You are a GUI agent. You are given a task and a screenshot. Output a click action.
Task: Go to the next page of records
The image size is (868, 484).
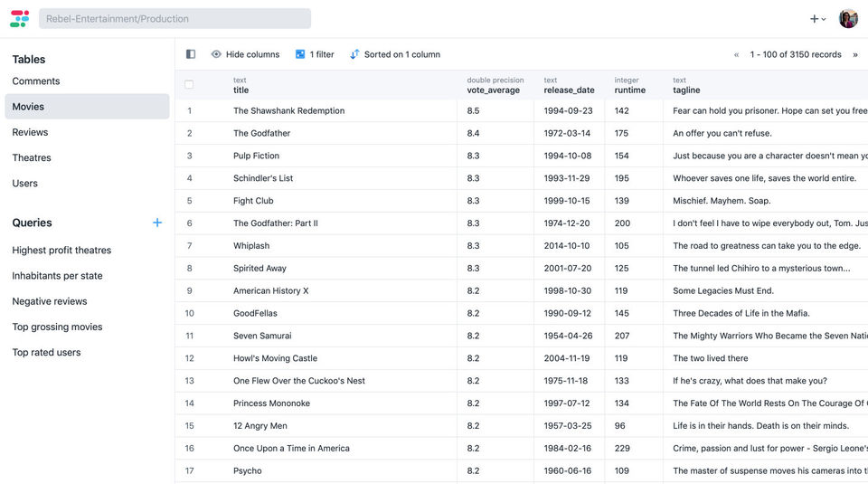click(855, 54)
